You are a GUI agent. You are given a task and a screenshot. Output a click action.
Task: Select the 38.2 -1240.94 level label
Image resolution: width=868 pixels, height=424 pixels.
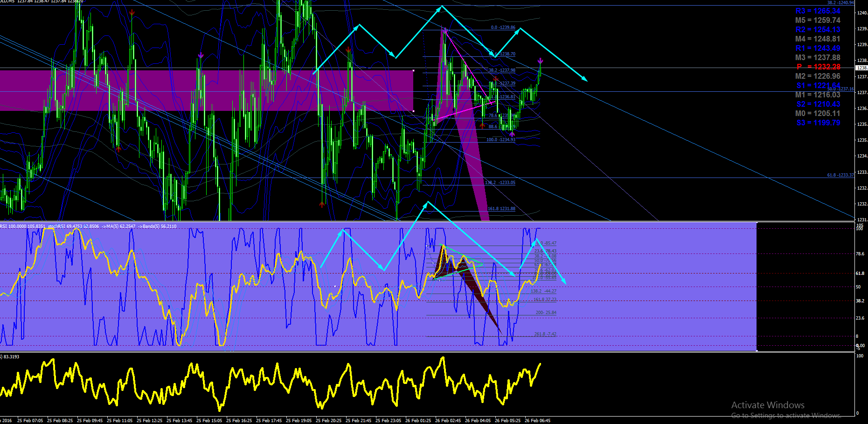click(x=840, y=3)
